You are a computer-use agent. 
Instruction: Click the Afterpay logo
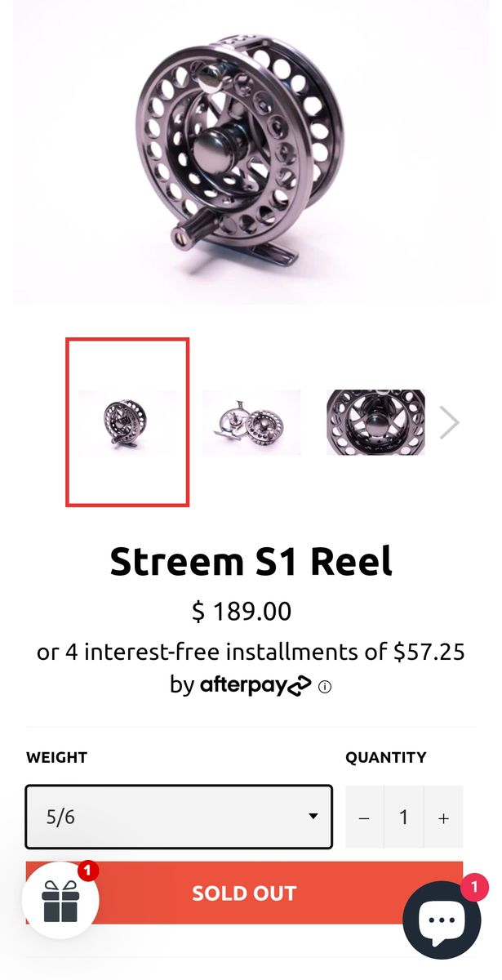255,684
